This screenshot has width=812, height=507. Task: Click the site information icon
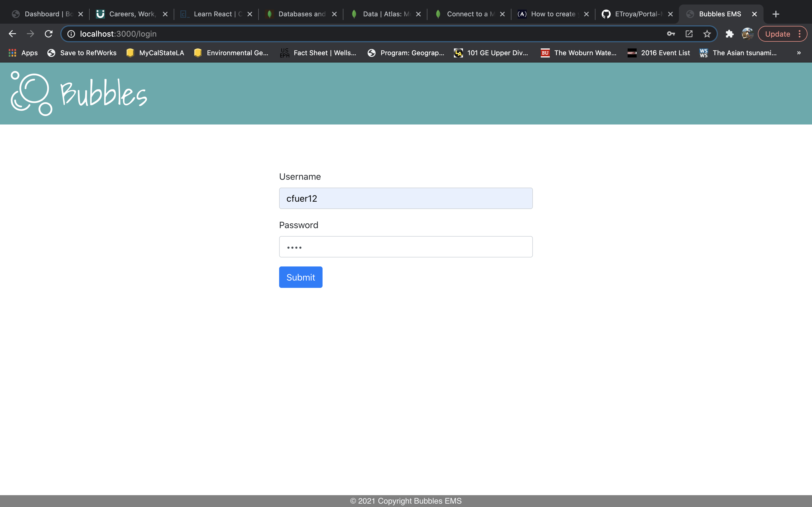coord(71,34)
